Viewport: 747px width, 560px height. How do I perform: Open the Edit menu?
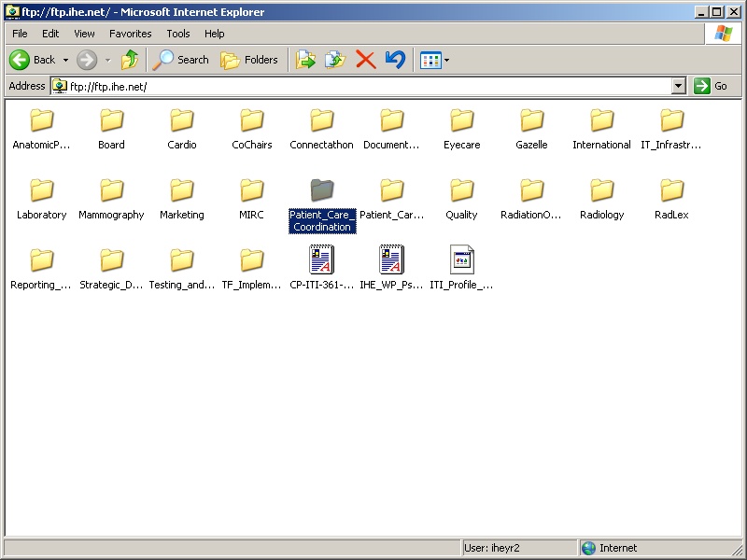(50, 34)
